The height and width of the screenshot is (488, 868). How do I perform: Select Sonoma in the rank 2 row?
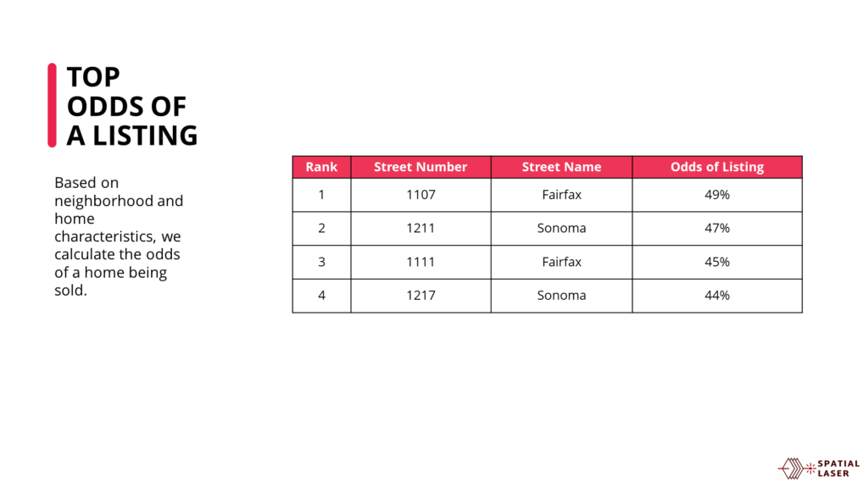pyautogui.click(x=561, y=229)
